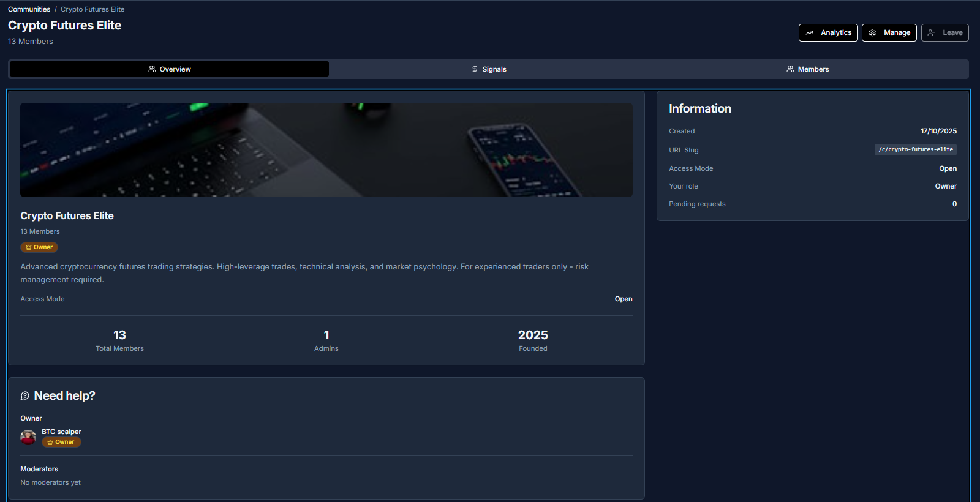Click the Owner badge beside BTC scalper
This screenshot has width=980, height=502.
[x=61, y=442]
